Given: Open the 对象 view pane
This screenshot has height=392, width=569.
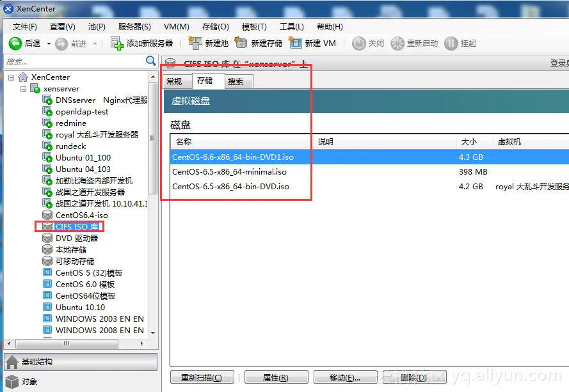Looking at the screenshot, I should (81, 382).
